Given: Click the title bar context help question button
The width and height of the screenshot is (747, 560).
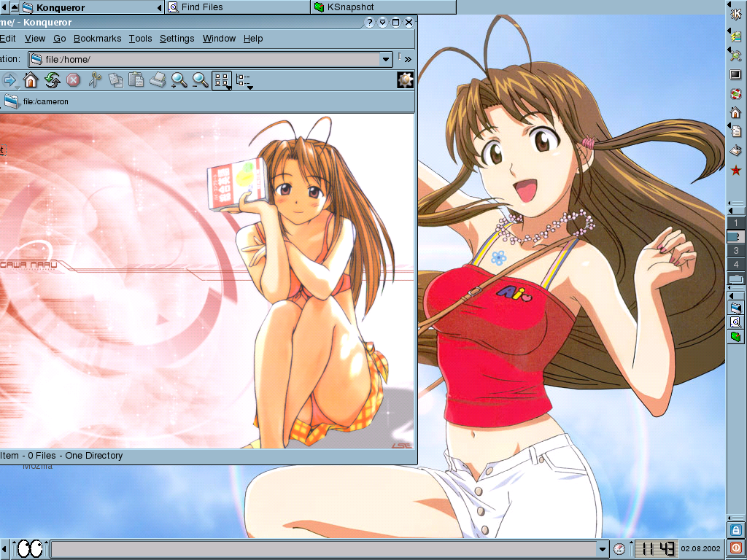Looking at the screenshot, I should (369, 23).
